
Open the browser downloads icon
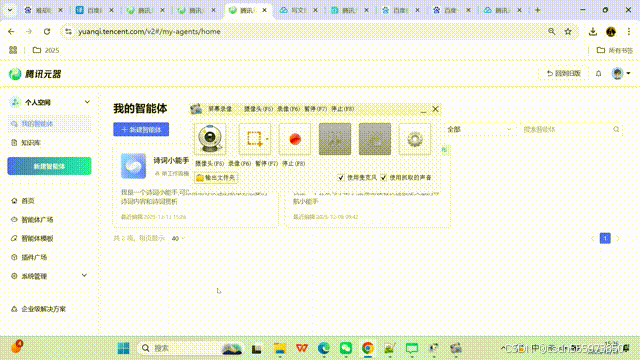pos(593,31)
